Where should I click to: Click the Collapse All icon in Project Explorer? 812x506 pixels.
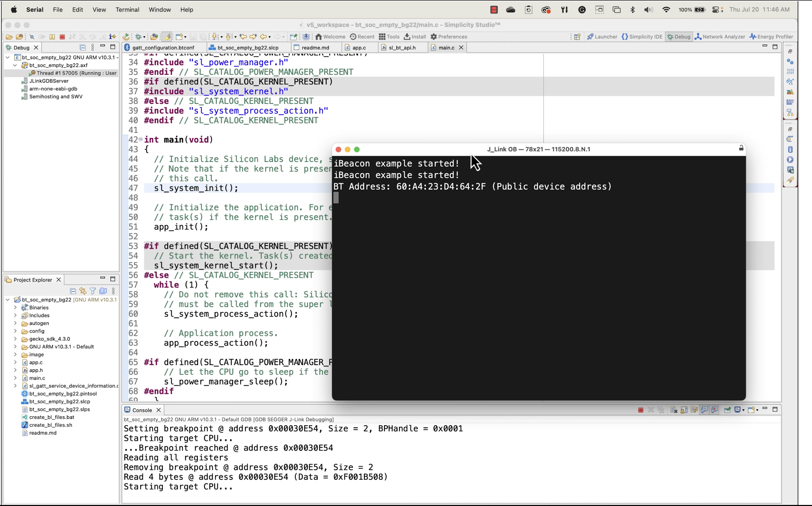73,291
